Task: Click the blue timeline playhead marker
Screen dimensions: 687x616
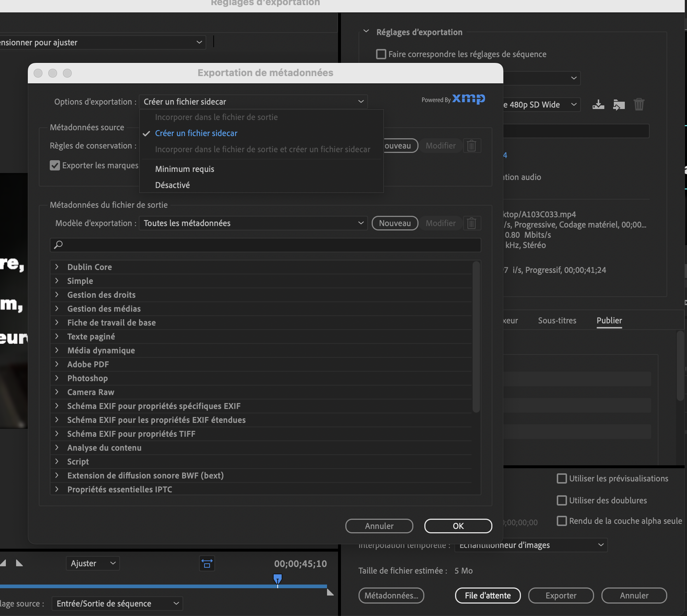Action: tap(278, 579)
